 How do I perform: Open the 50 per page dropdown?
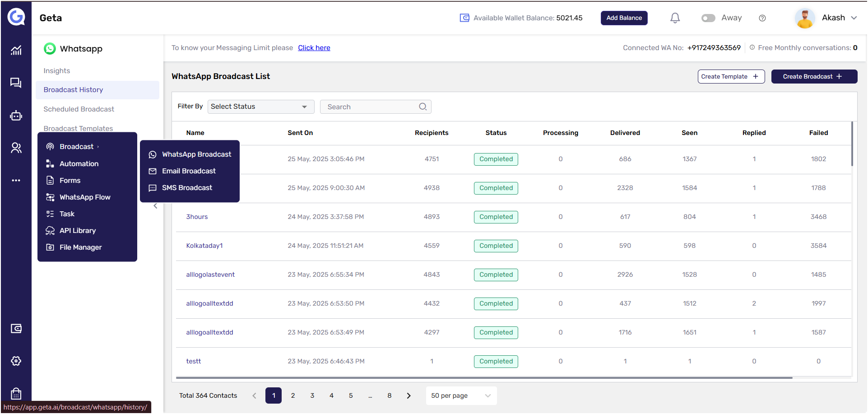click(461, 395)
